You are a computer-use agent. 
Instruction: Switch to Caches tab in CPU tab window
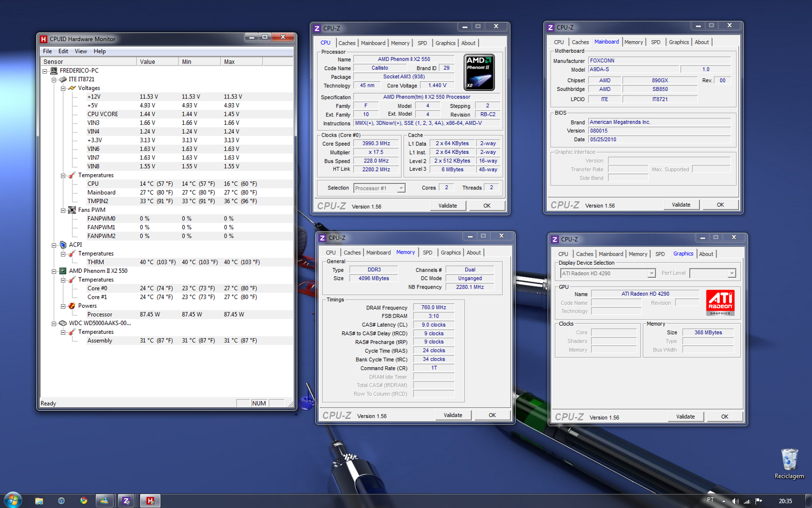click(x=347, y=43)
